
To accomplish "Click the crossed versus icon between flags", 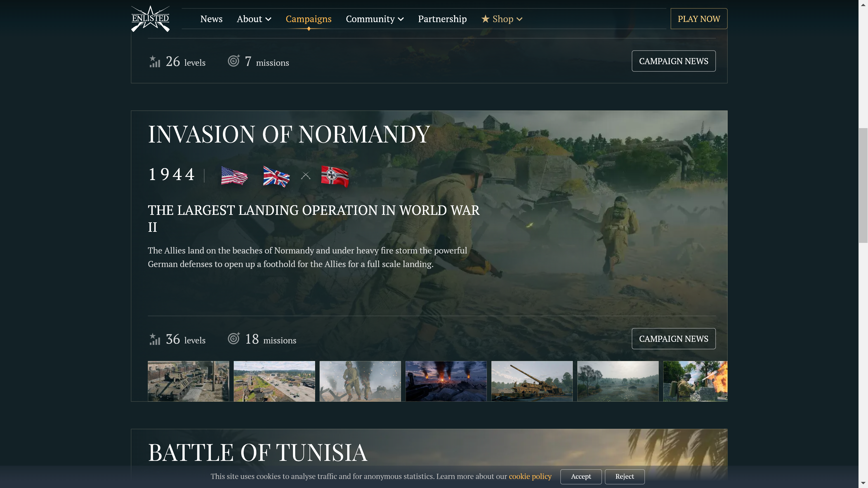I will (x=305, y=176).
